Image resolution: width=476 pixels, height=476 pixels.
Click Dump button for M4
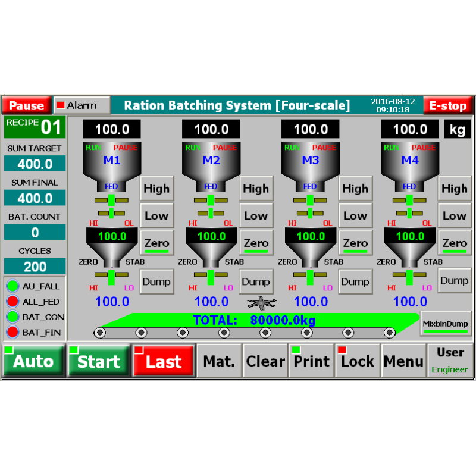point(455,280)
